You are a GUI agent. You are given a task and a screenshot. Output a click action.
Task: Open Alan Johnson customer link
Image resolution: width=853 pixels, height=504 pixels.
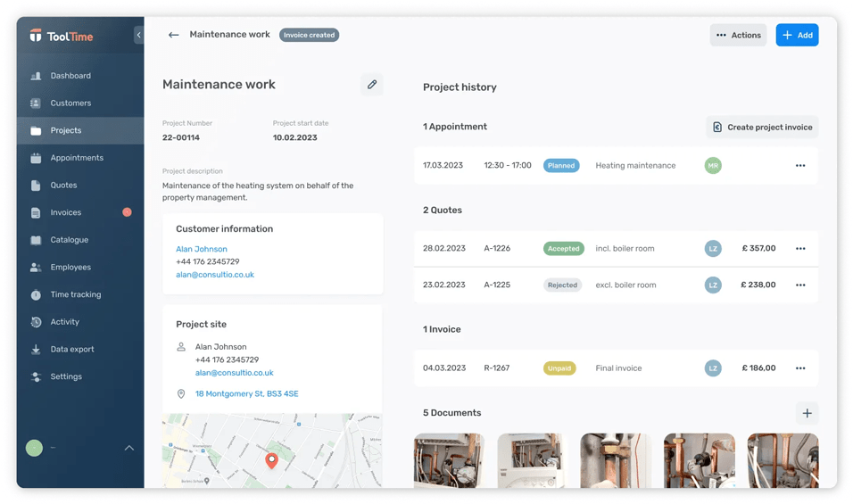point(202,249)
